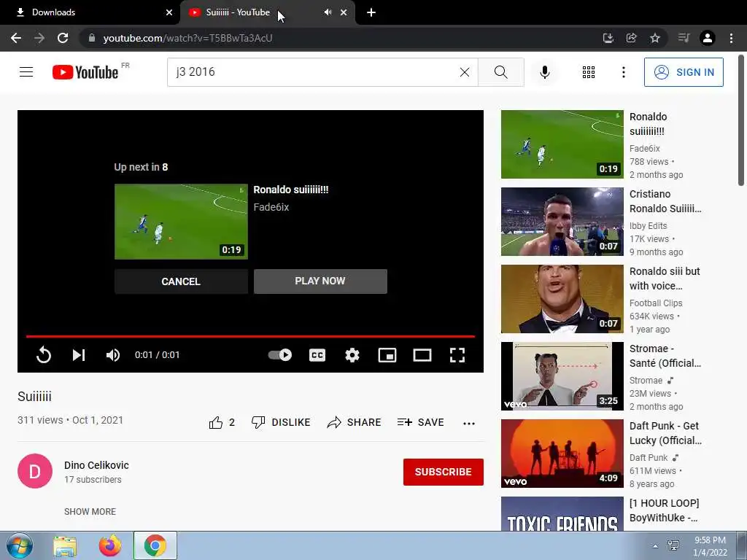The width and height of the screenshot is (747, 560).
Task: Go to the YouTube home logo
Action: coord(85,72)
